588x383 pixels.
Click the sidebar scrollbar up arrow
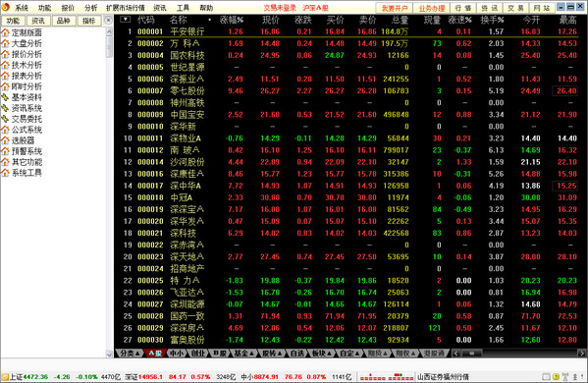(x=109, y=32)
